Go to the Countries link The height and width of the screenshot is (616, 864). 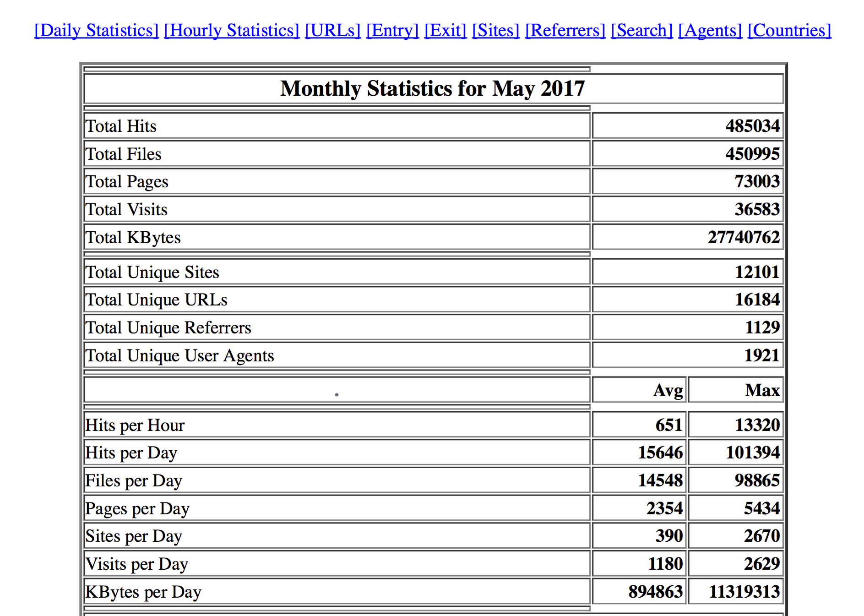click(789, 30)
